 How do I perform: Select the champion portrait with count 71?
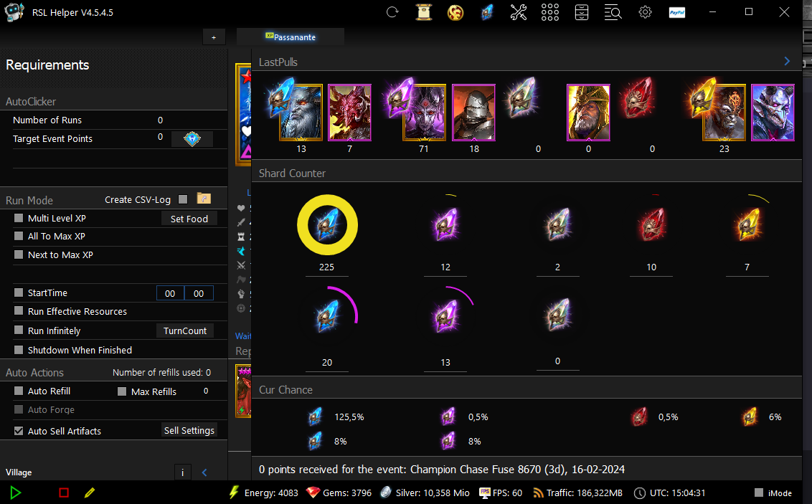pyautogui.click(x=424, y=113)
